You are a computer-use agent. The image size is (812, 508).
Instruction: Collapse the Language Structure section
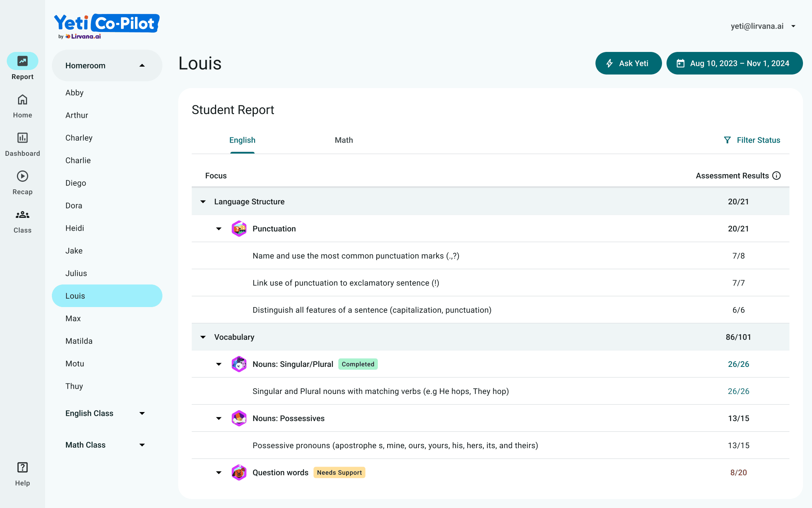point(203,202)
